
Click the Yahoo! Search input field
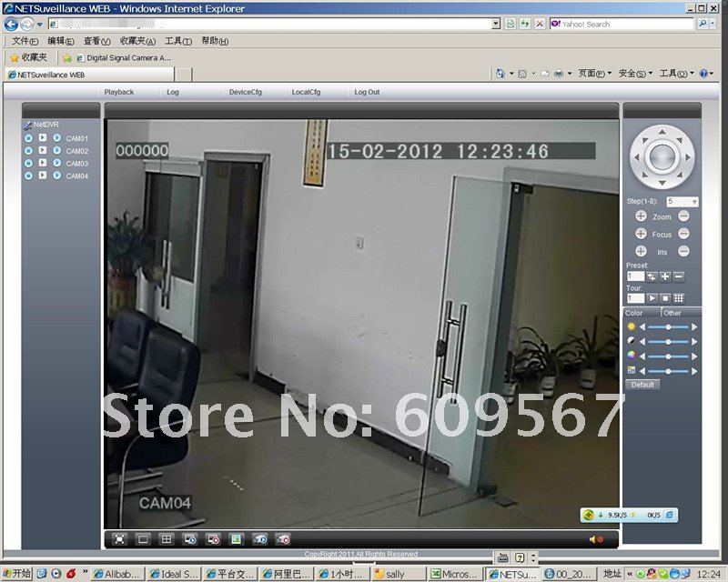coord(622,25)
